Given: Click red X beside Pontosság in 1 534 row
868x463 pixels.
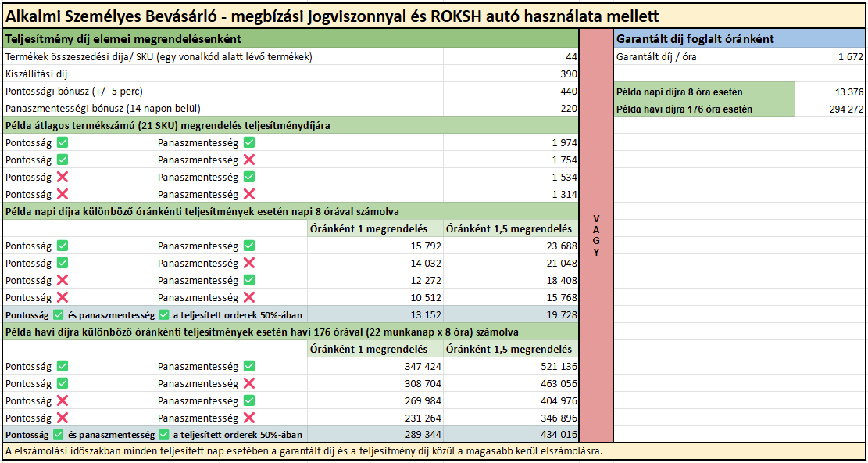Looking at the screenshot, I should 63,178.
